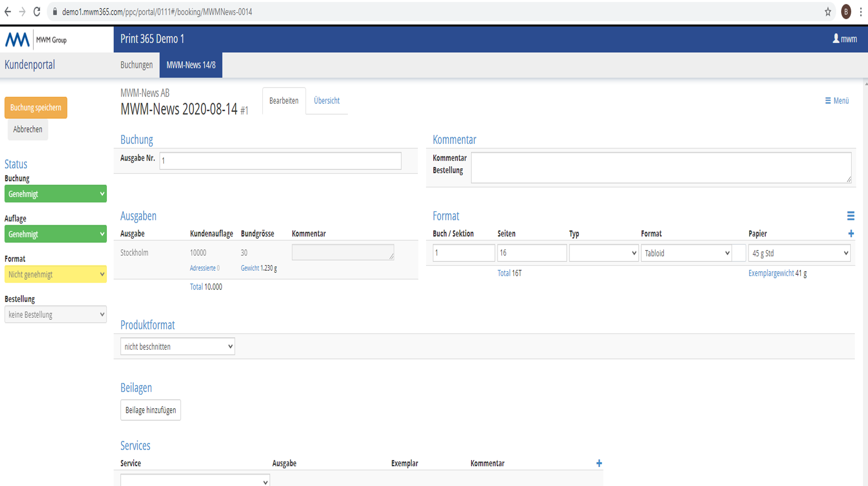Screen dimensions: 868x486
Task: Click the browser address bar URL
Action: (x=157, y=12)
